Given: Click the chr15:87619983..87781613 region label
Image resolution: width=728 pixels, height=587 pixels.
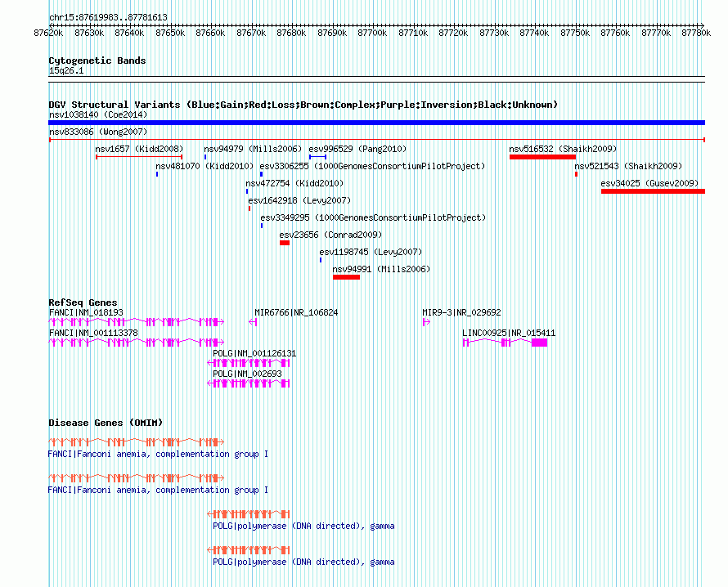Looking at the screenshot, I should coord(108,17).
